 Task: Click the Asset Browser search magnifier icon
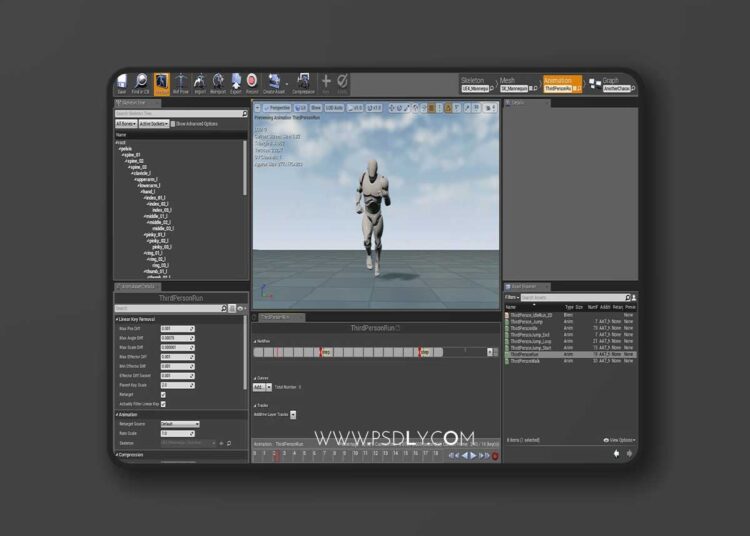click(x=628, y=297)
